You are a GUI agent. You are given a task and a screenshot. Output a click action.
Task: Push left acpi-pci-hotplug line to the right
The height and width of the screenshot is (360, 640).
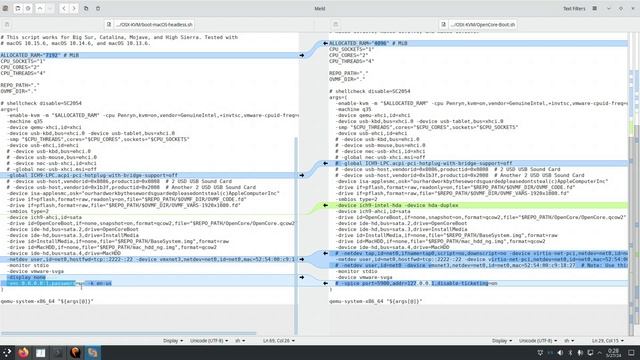point(302,175)
